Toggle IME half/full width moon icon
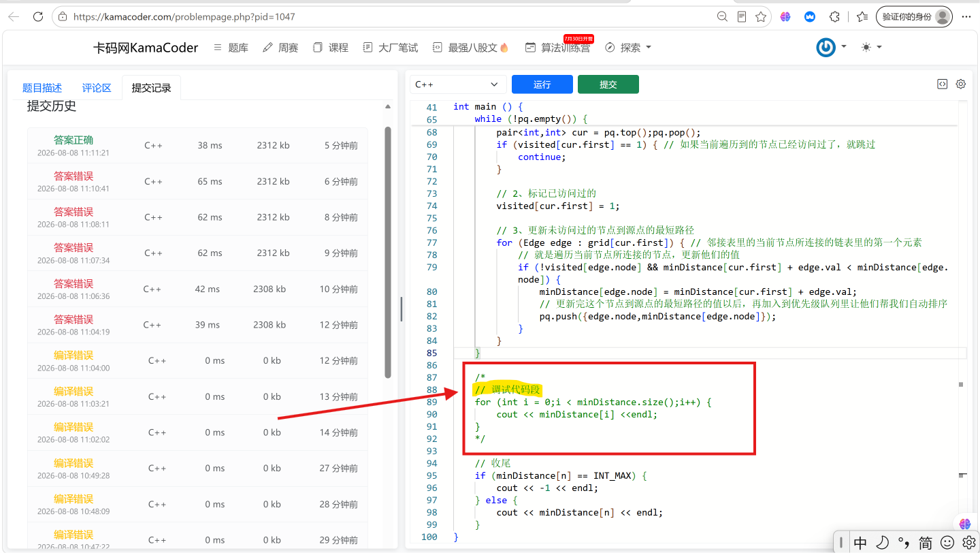 (x=882, y=543)
